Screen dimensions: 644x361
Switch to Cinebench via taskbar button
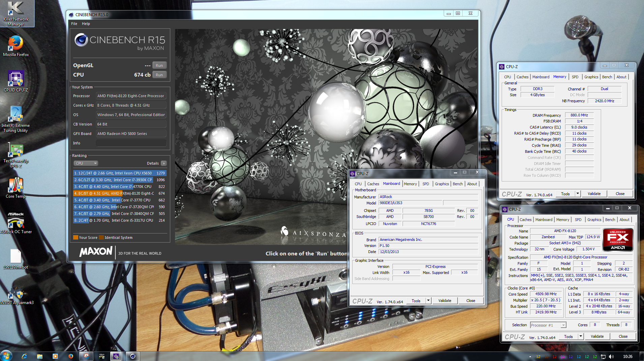(x=133, y=356)
